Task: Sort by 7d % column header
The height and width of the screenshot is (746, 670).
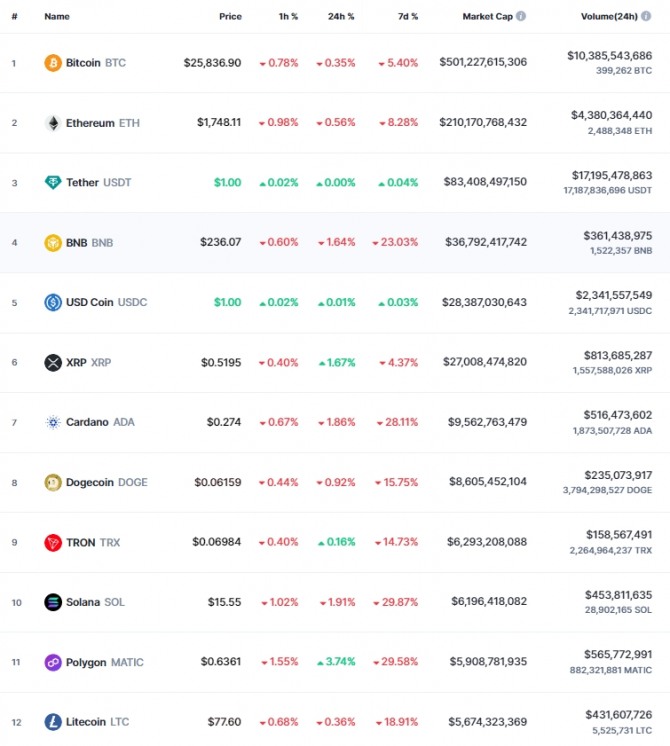Action: tap(408, 17)
